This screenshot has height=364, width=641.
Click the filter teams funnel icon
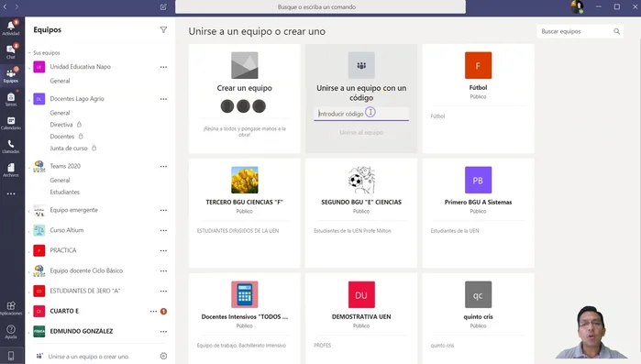(163, 30)
